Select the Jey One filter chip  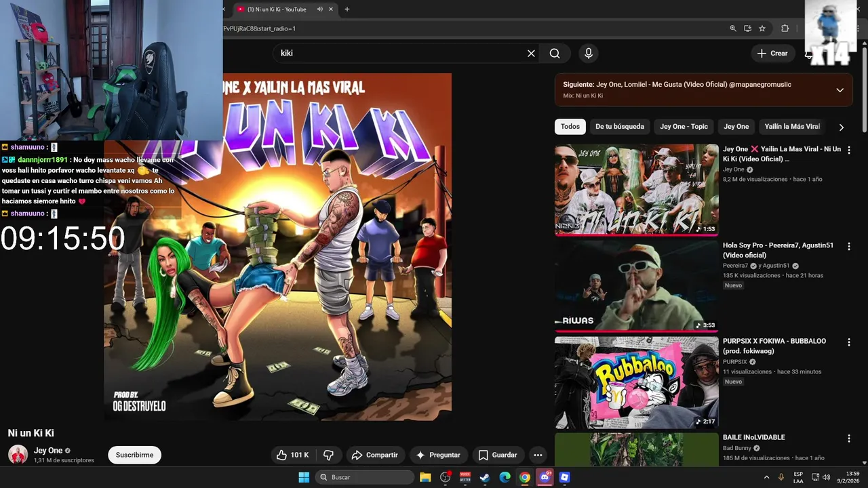736,127
